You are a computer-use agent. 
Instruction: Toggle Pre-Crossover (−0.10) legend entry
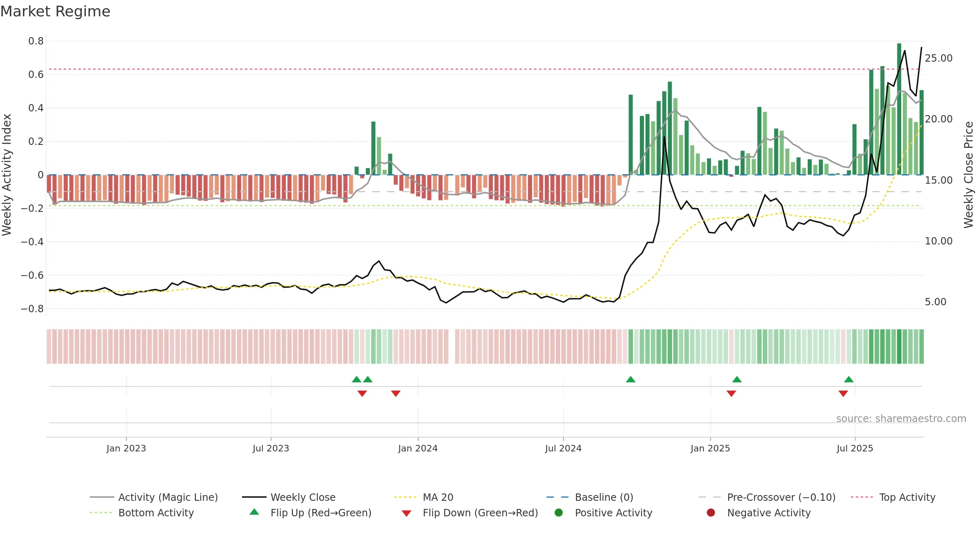(x=767, y=497)
